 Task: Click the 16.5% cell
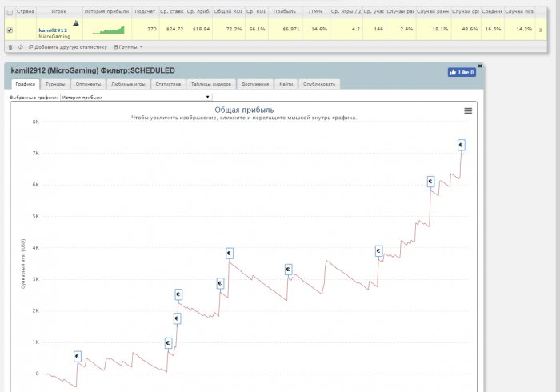[x=494, y=29]
